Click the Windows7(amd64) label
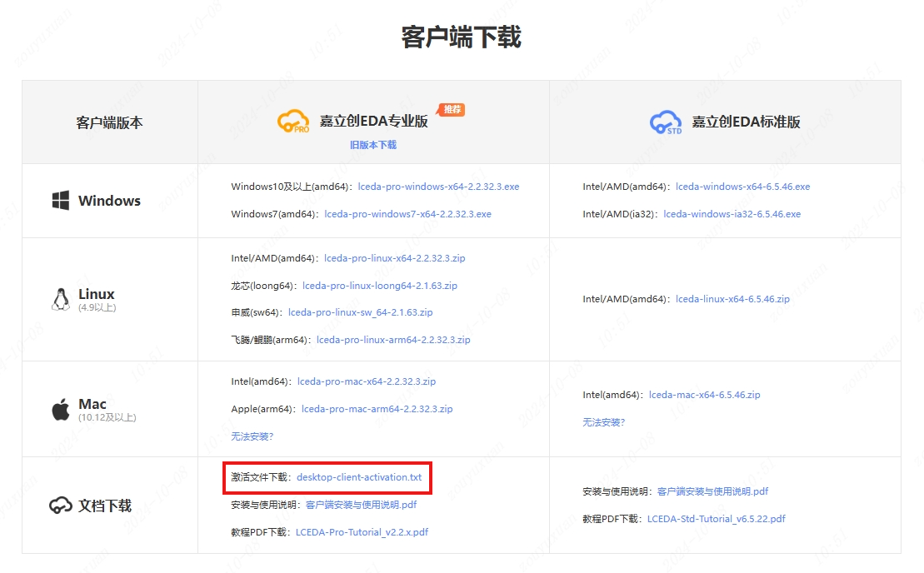This screenshot has height=573, width=924. coord(275,214)
